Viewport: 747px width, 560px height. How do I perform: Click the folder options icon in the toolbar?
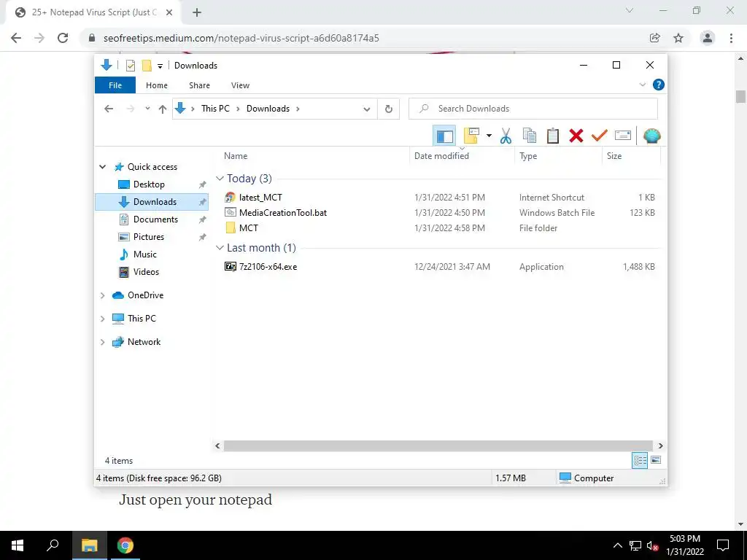click(x=471, y=136)
